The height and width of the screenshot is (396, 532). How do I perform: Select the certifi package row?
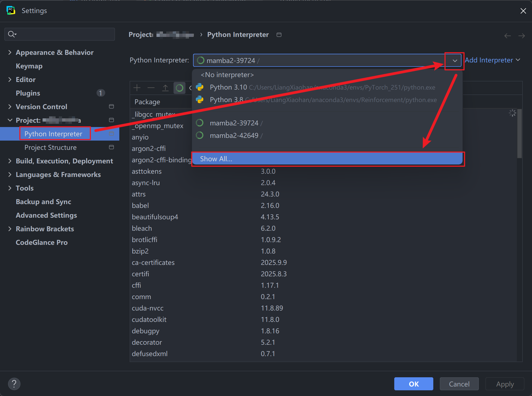click(323, 274)
